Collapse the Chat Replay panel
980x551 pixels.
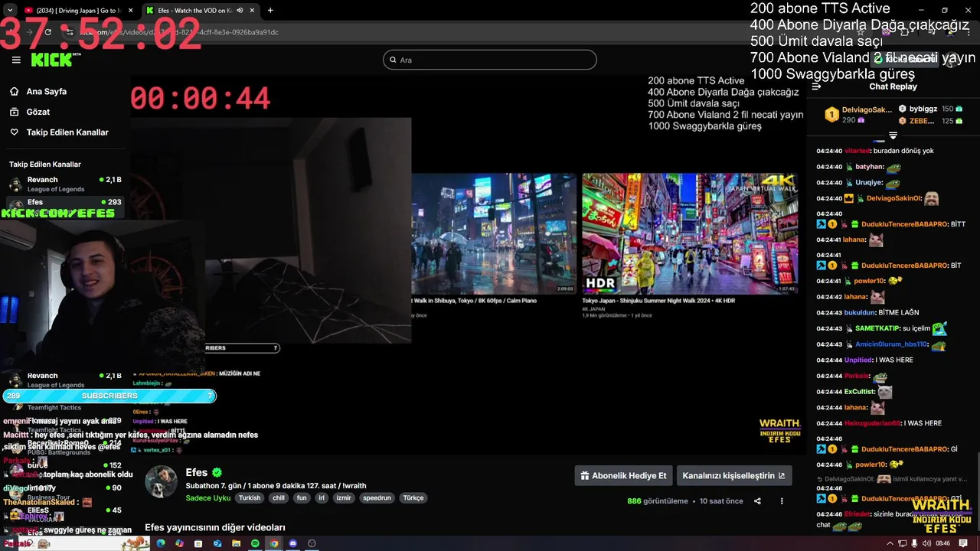tap(816, 86)
